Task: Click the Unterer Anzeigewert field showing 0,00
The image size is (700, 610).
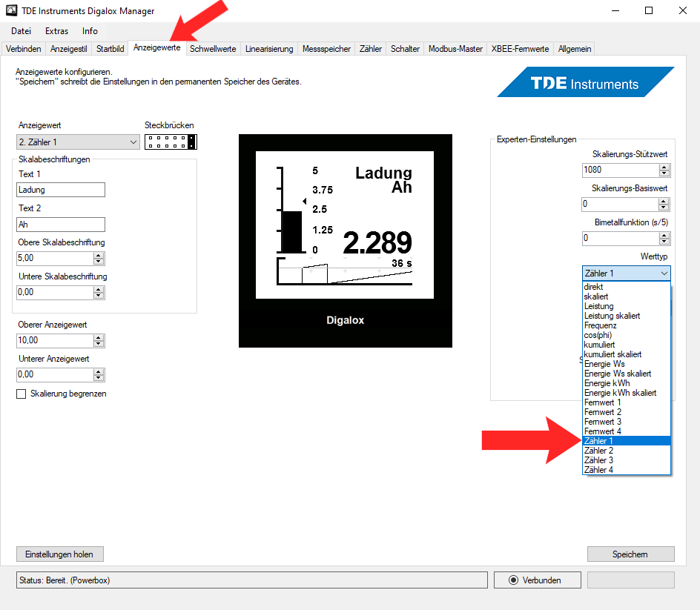Action: click(x=55, y=374)
